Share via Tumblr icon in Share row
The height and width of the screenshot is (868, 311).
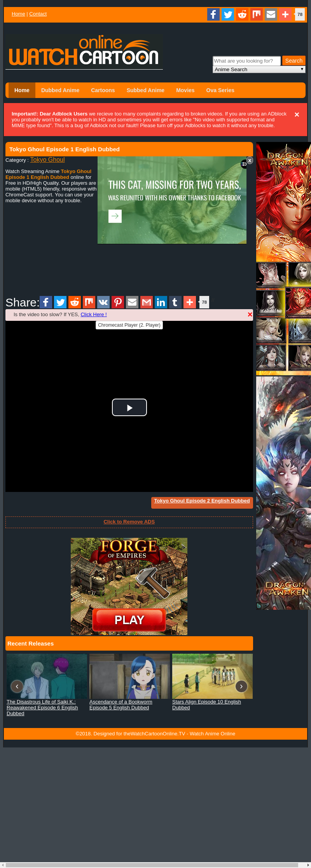click(x=175, y=302)
